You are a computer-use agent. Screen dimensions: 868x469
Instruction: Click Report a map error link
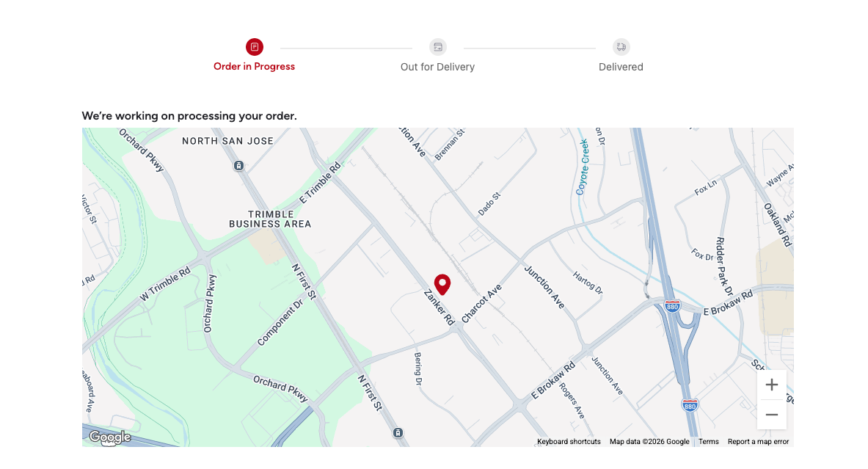(759, 441)
